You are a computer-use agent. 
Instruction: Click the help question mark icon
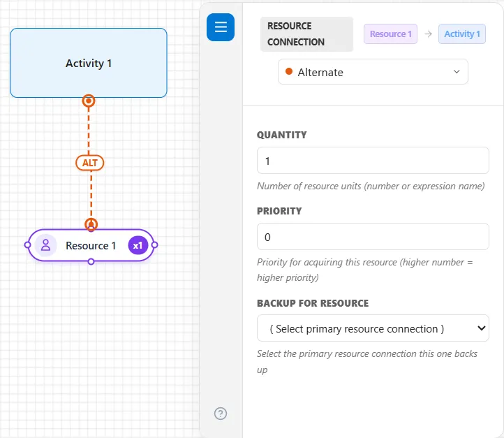(x=221, y=414)
